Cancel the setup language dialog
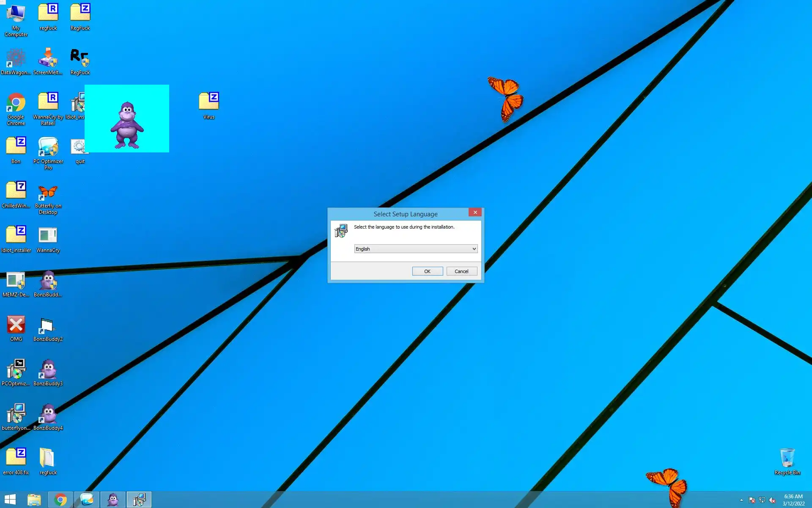812x508 pixels. point(461,271)
